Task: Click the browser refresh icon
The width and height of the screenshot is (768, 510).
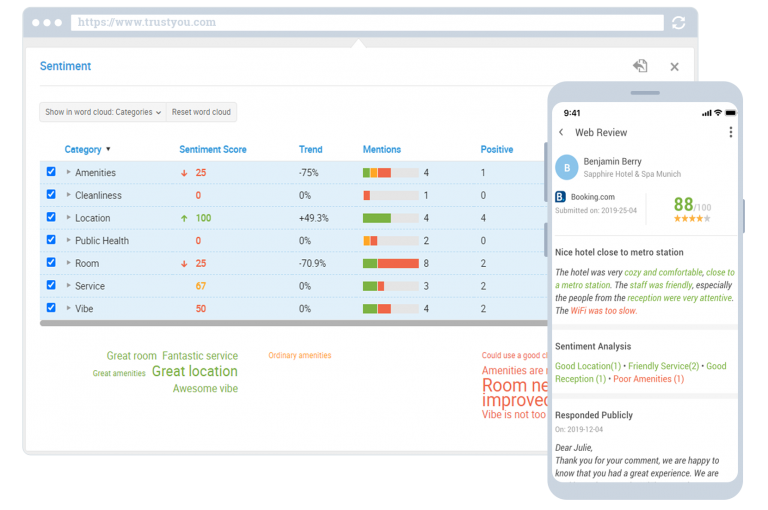Action: click(x=679, y=22)
